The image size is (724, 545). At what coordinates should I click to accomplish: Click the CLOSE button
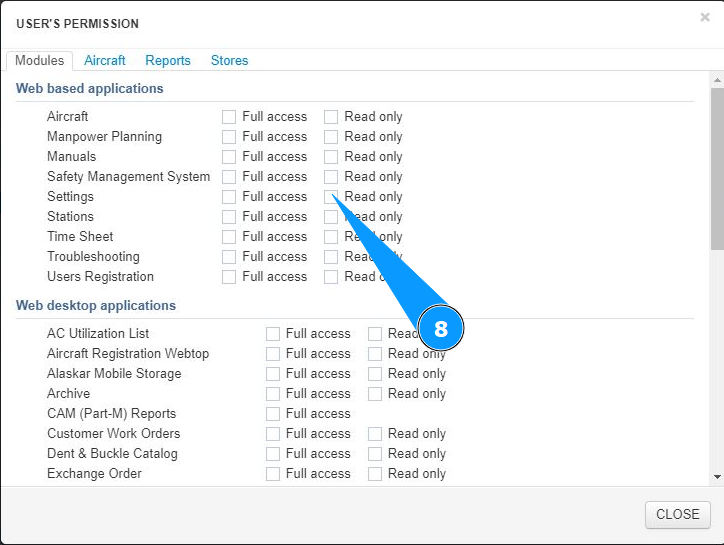coord(677,514)
